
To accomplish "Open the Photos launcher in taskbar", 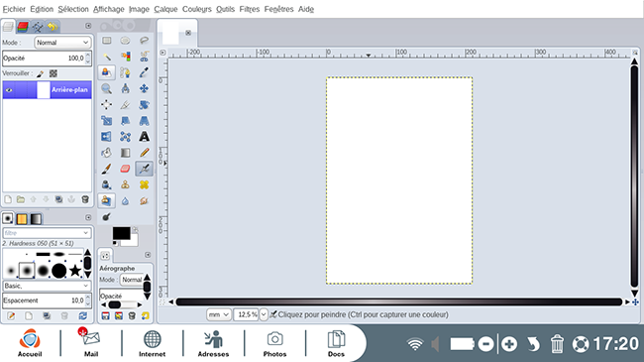I will click(274, 343).
